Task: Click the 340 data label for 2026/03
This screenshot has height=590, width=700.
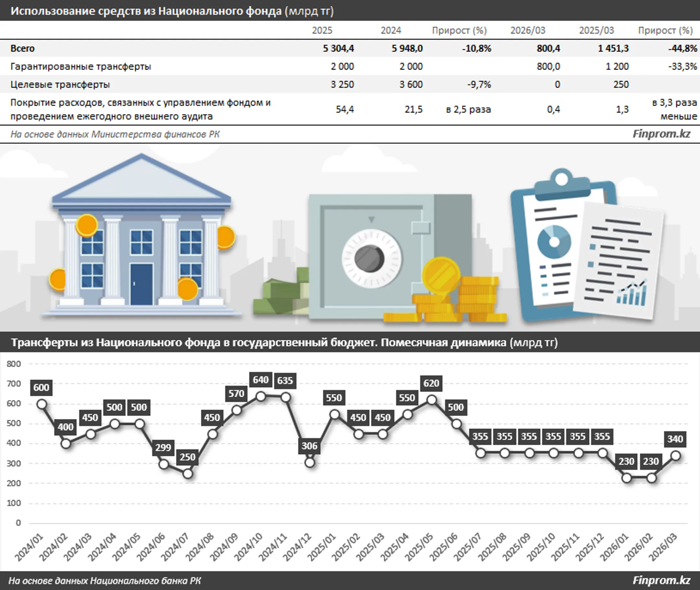Action: coord(675,439)
